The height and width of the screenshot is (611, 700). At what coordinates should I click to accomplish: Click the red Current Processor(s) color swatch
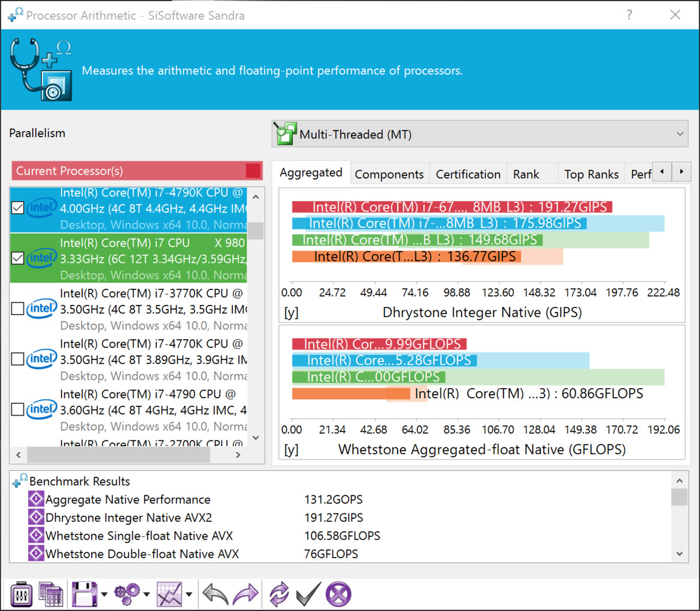(253, 171)
